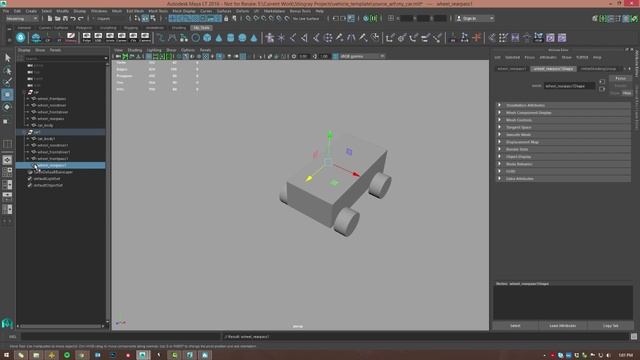This screenshot has height=360, width=640.
Task: Select wheel_frontdriver1 in Outliner
Action: [x=53, y=152]
